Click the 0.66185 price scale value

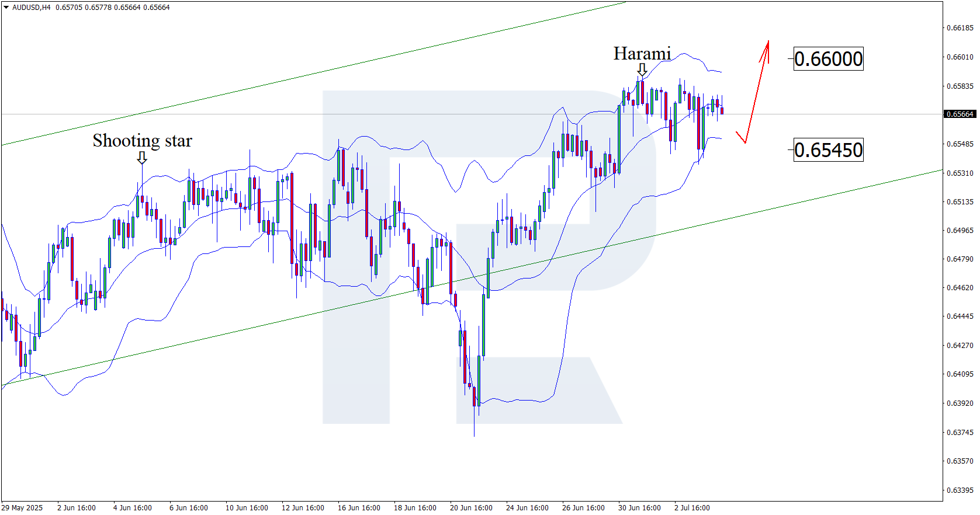(960, 28)
